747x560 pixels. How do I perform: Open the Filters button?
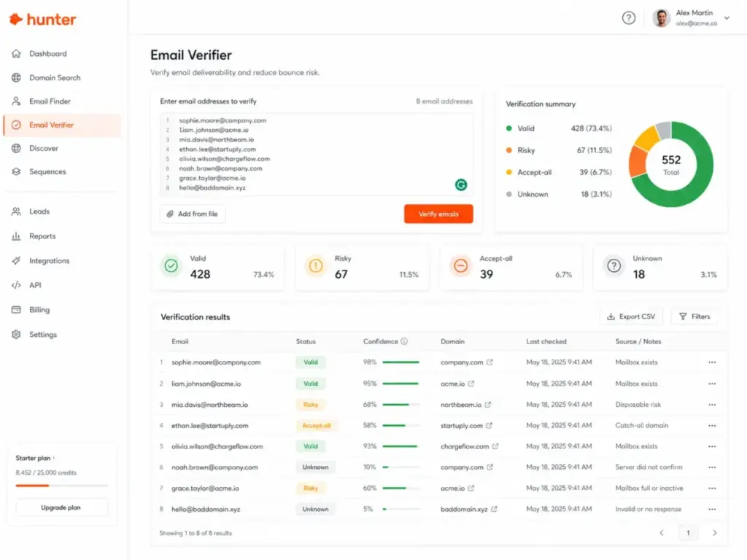tap(694, 316)
